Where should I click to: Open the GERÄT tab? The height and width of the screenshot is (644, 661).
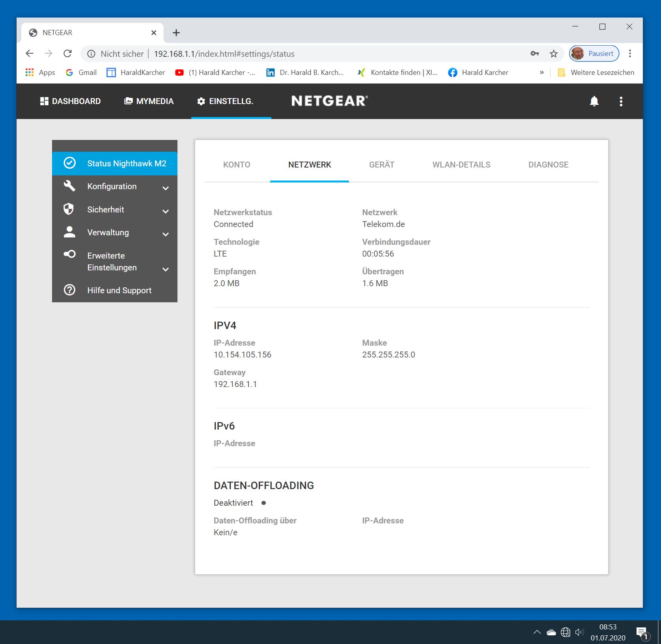381,165
